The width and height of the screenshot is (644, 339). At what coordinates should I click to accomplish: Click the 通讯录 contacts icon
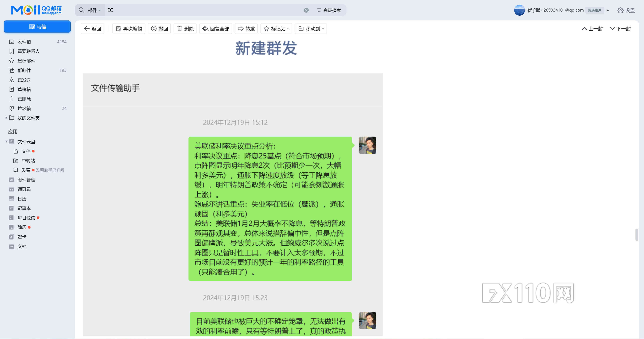click(12, 189)
